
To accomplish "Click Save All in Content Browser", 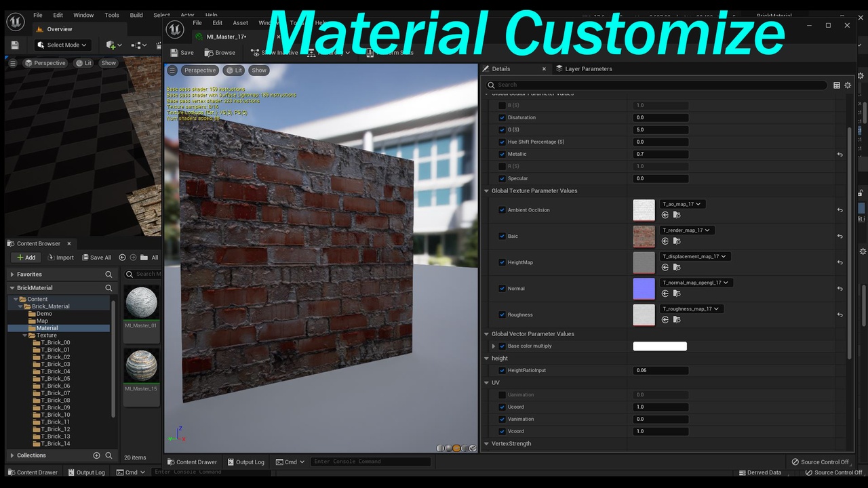I will 96,258.
